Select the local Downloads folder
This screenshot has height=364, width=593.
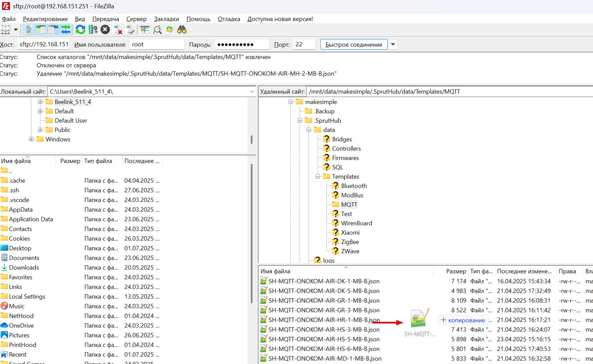(x=24, y=268)
